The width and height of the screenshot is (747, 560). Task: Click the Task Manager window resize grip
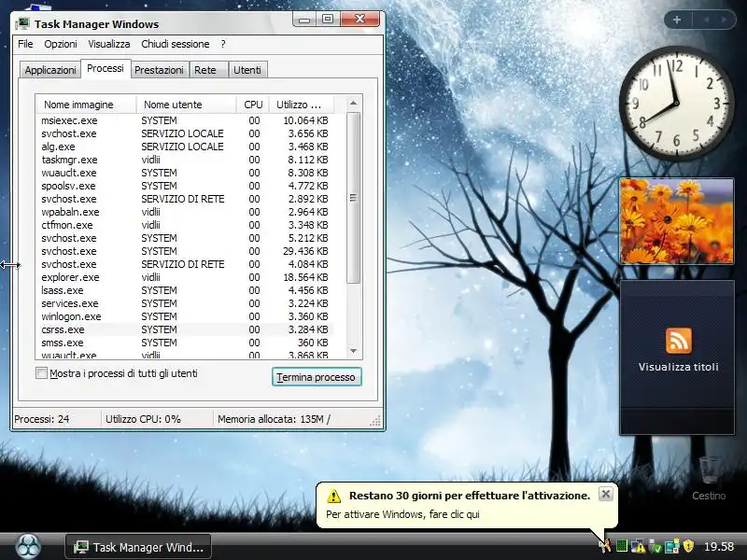pyautogui.click(x=376, y=421)
